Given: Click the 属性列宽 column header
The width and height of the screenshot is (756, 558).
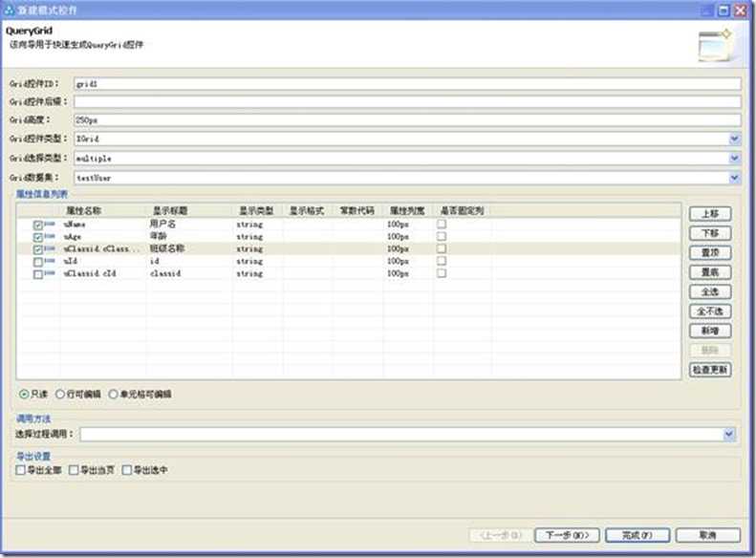Looking at the screenshot, I should point(408,210).
